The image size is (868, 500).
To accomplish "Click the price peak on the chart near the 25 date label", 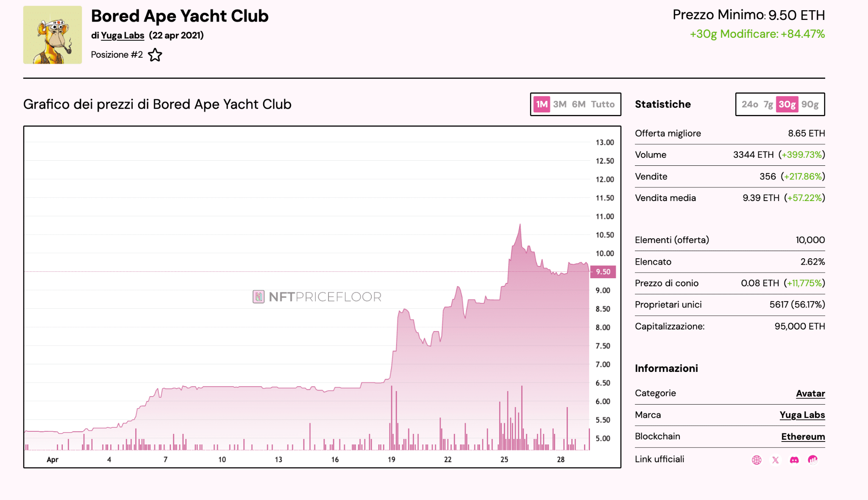I will [520, 224].
